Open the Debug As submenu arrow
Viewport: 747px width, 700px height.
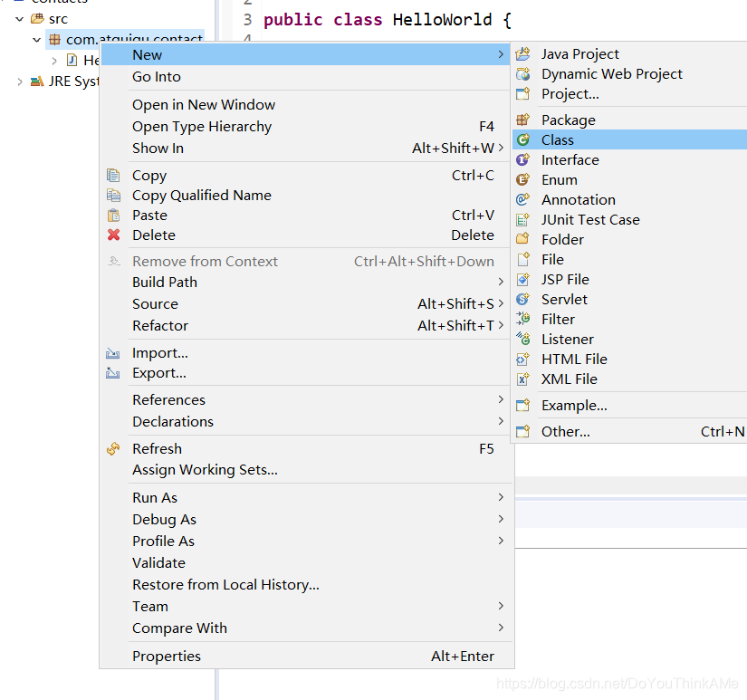tap(501, 519)
